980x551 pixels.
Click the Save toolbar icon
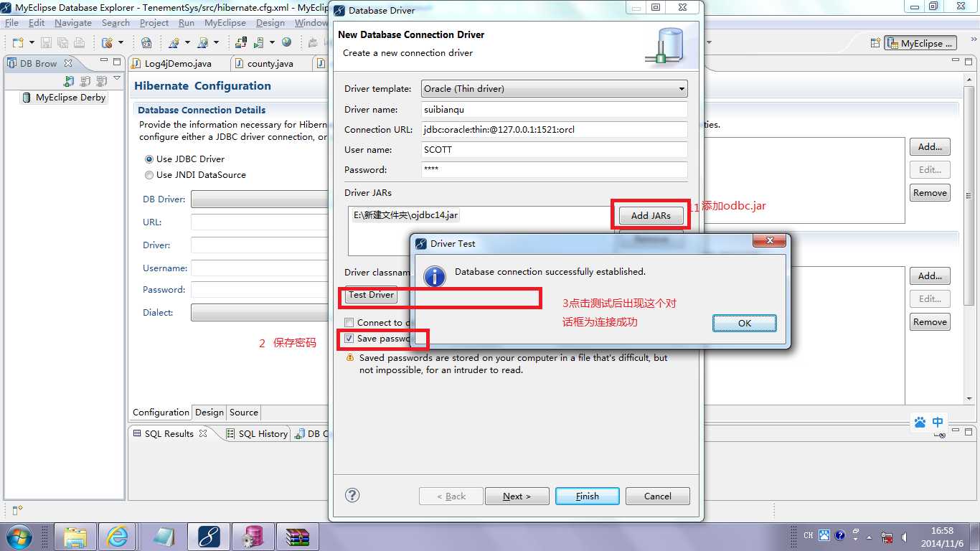click(46, 43)
